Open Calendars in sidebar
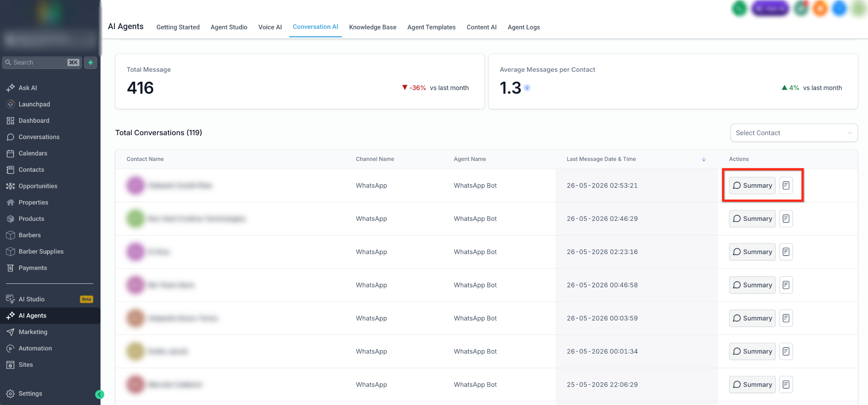868x405 pixels. 33,153
